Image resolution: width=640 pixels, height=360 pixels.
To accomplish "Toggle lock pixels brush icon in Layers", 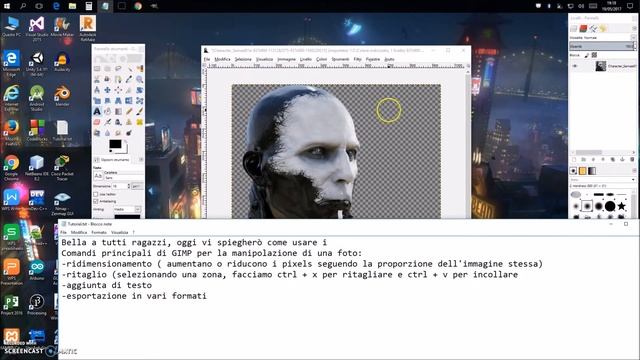I will (x=587, y=55).
